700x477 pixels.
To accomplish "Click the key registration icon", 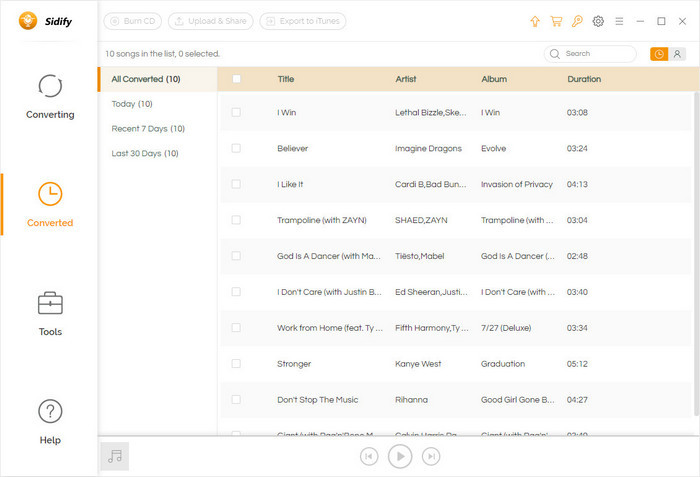I will click(577, 21).
